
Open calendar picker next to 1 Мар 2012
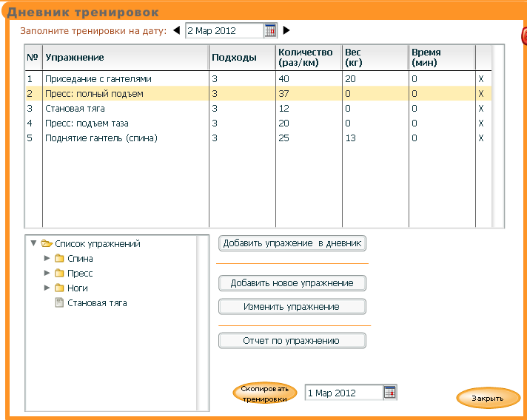pyautogui.click(x=390, y=393)
